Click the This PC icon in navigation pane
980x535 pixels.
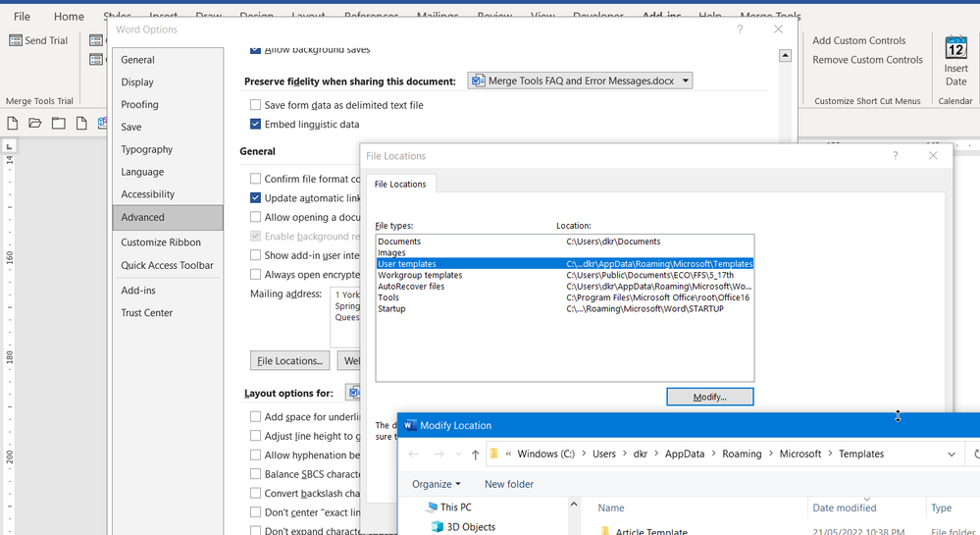click(x=432, y=507)
